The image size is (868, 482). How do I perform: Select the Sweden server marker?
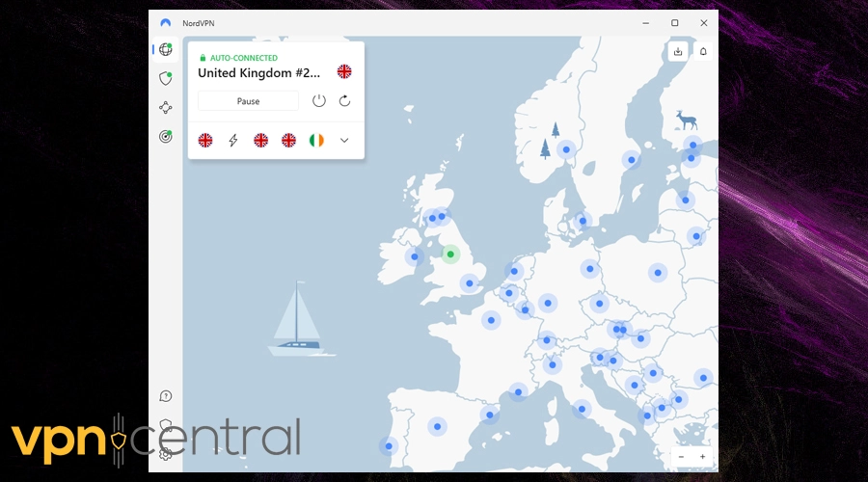[631, 160]
